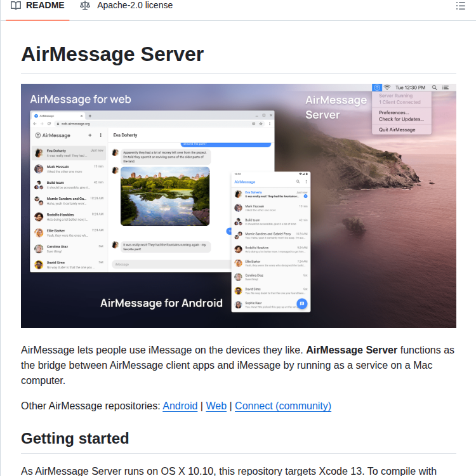Open the AirMessage banner image
Image resolution: width=476 pixels, height=476 pixels.
point(238,206)
